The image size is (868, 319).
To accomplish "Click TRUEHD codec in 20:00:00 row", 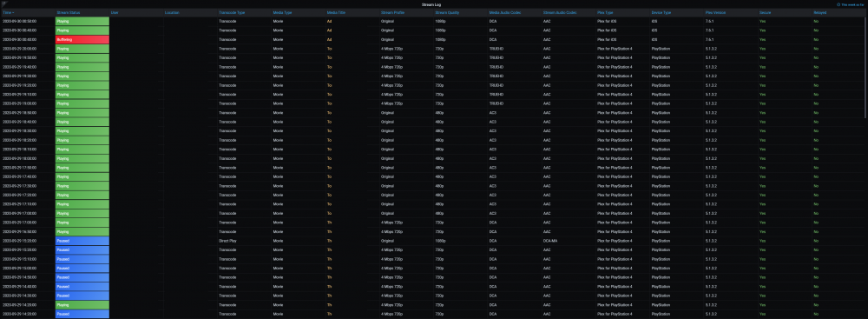I will click(496, 49).
